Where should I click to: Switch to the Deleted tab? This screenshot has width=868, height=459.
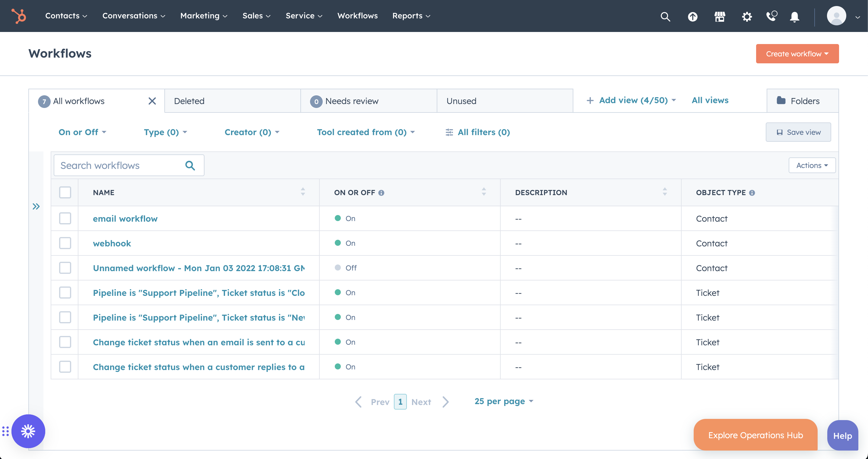tap(189, 101)
